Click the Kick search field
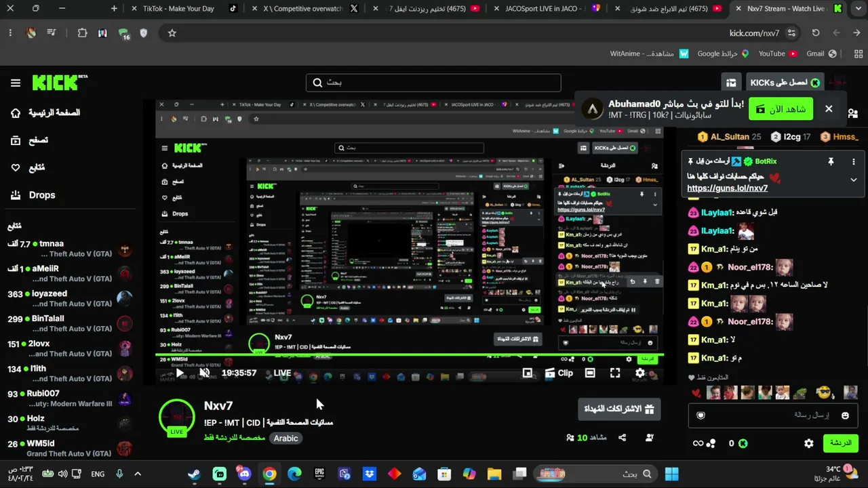This screenshot has width=868, height=488. point(433,83)
